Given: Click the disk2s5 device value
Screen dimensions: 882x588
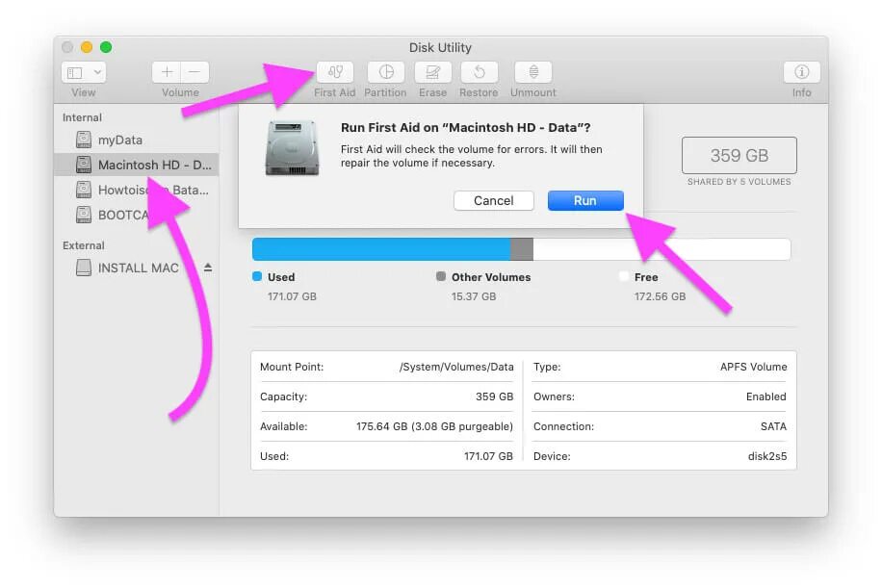Looking at the screenshot, I should (767, 456).
